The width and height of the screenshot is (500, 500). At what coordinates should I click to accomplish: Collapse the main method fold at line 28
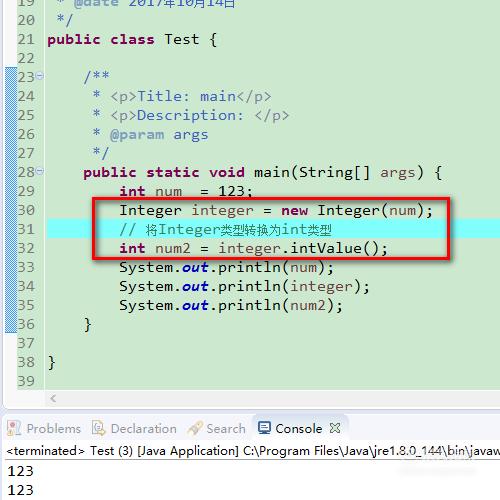pyautogui.click(x=40, y=171)
